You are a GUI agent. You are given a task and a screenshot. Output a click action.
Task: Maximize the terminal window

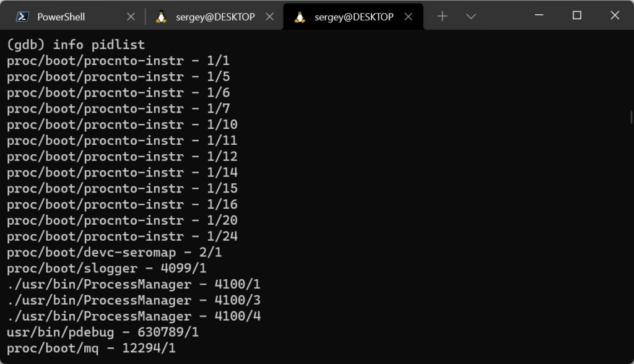pyautogui.click(x=576, y=15)
